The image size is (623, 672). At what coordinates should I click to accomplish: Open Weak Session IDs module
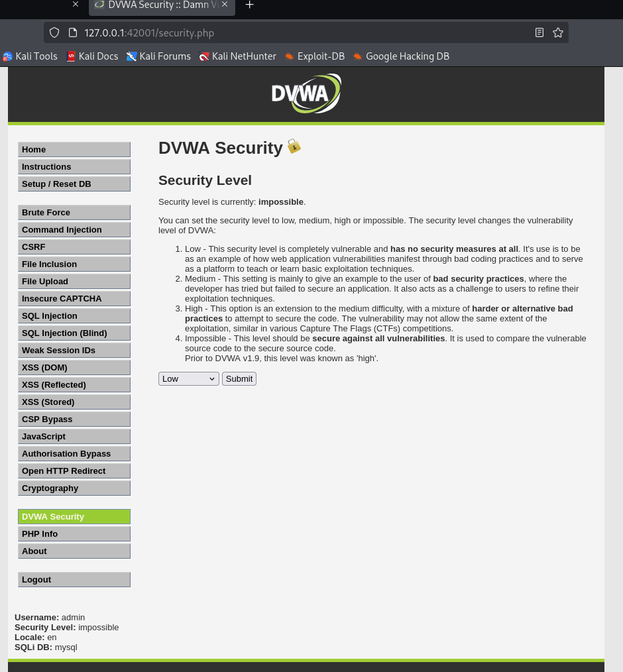tap(74, 350)
